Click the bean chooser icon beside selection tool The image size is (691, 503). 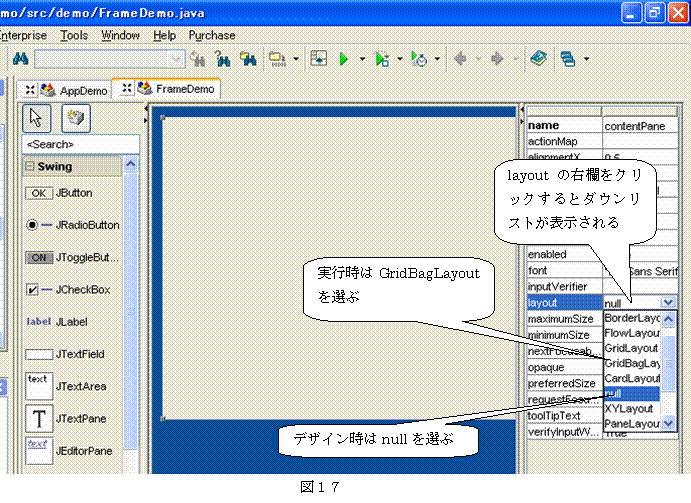pos(77,118)
